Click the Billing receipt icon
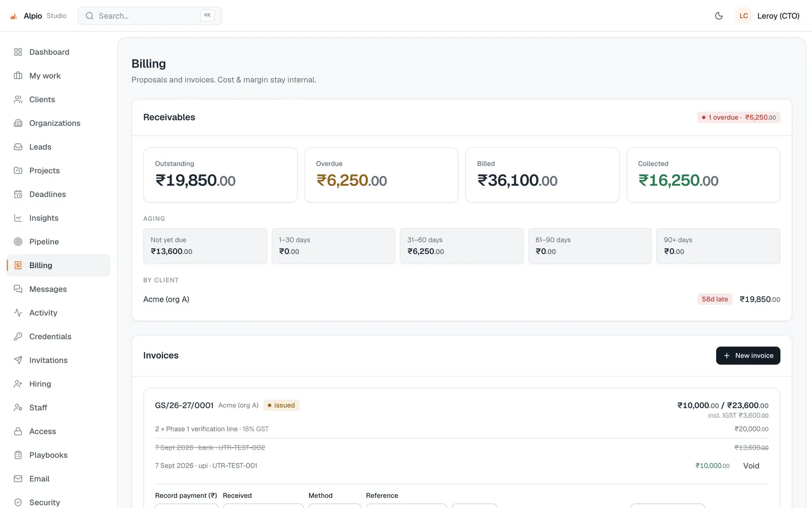Viewport: 812px width, 508px height. click(x=18, y=265)
